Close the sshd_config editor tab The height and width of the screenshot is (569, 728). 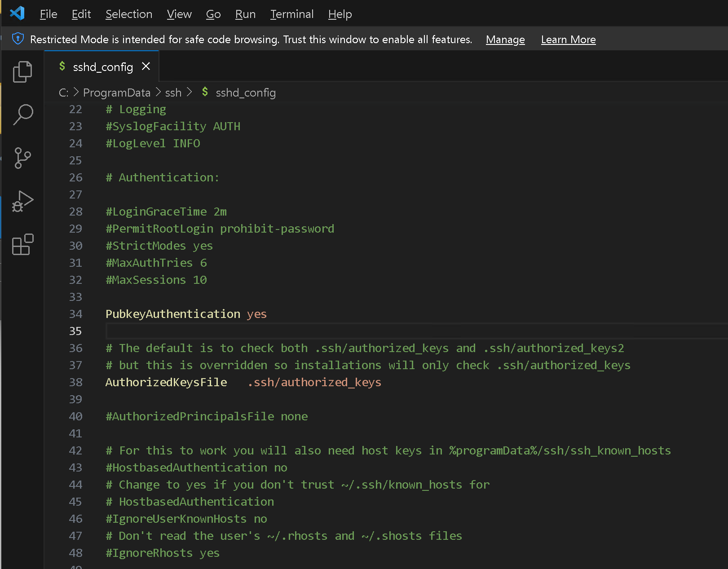pyautogui.click(x=146, y=66)
